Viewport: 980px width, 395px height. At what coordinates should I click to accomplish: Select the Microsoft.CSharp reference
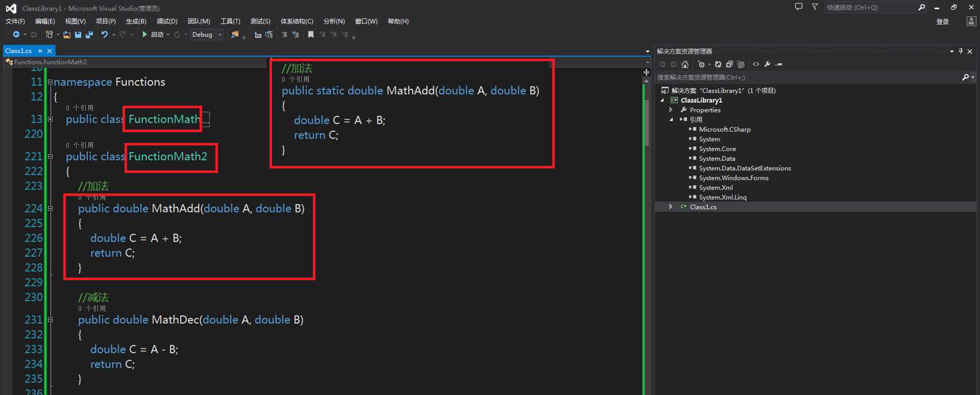(x=725, y=129)
